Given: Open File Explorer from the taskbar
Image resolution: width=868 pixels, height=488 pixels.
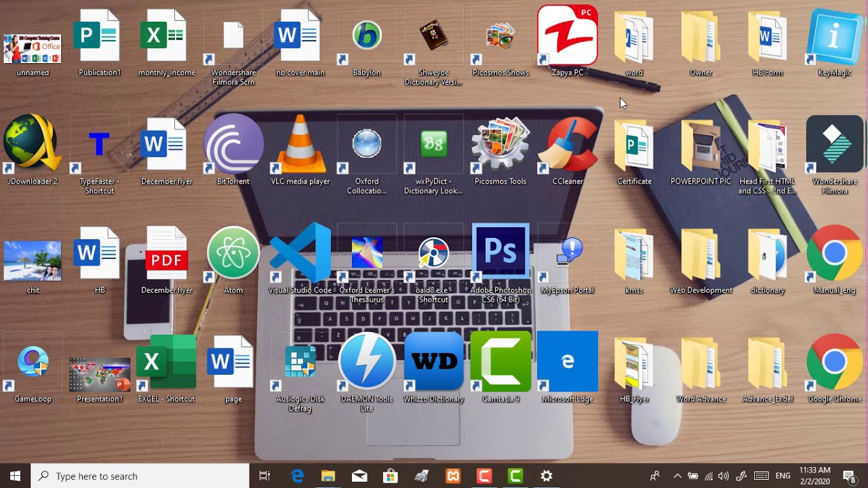Looking at the screenshot, I should click(x=328, y=476).
